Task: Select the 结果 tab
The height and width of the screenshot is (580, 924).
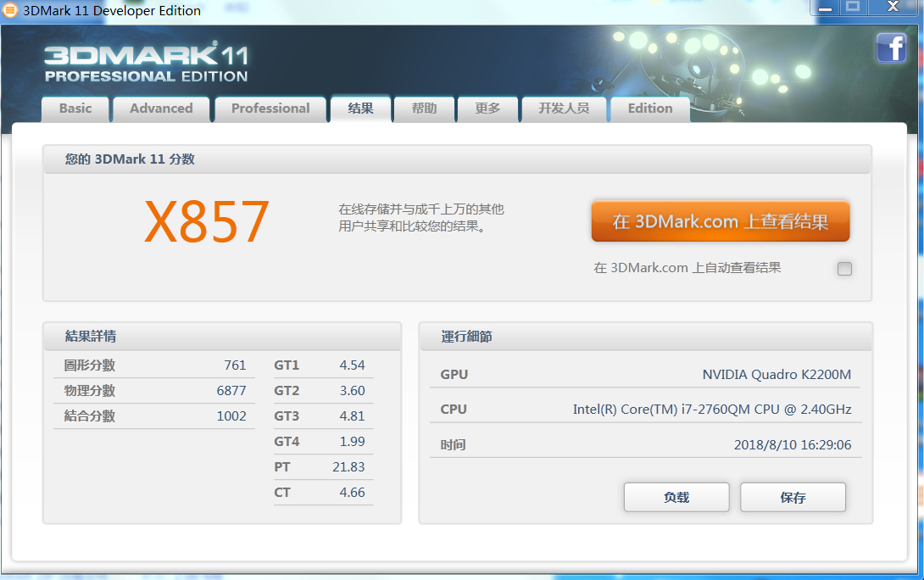Action: (360, 109)
